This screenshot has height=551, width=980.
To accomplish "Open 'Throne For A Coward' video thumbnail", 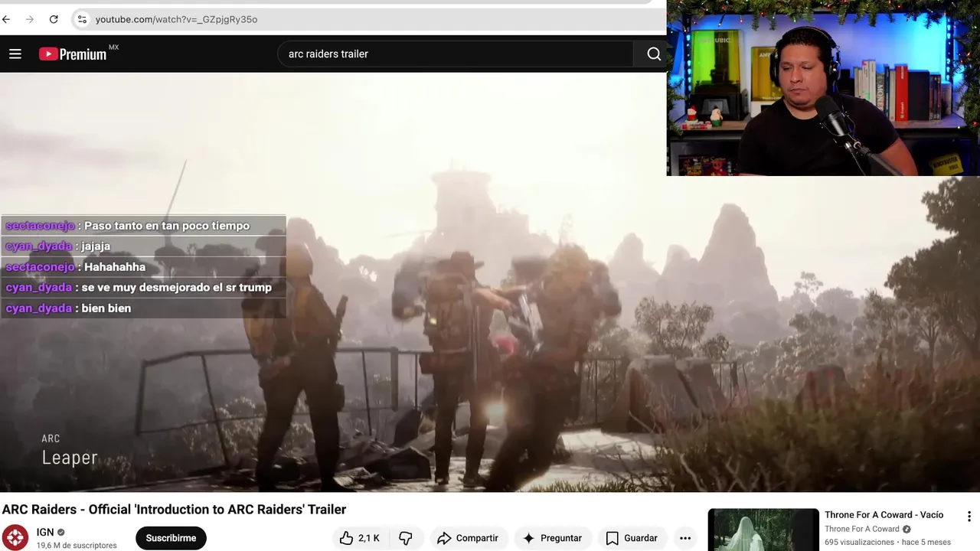I will pyautogui.click(x=763, y=530).
